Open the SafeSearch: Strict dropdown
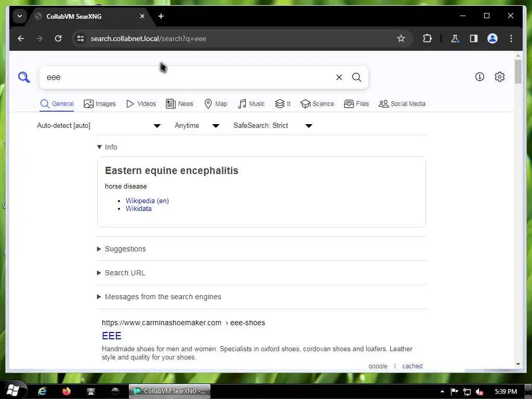The image size is (532, 399). point(273,126)
